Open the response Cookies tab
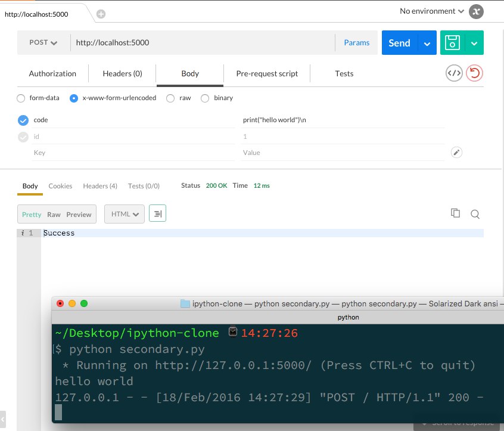The image size is (504, 431). 60,186
